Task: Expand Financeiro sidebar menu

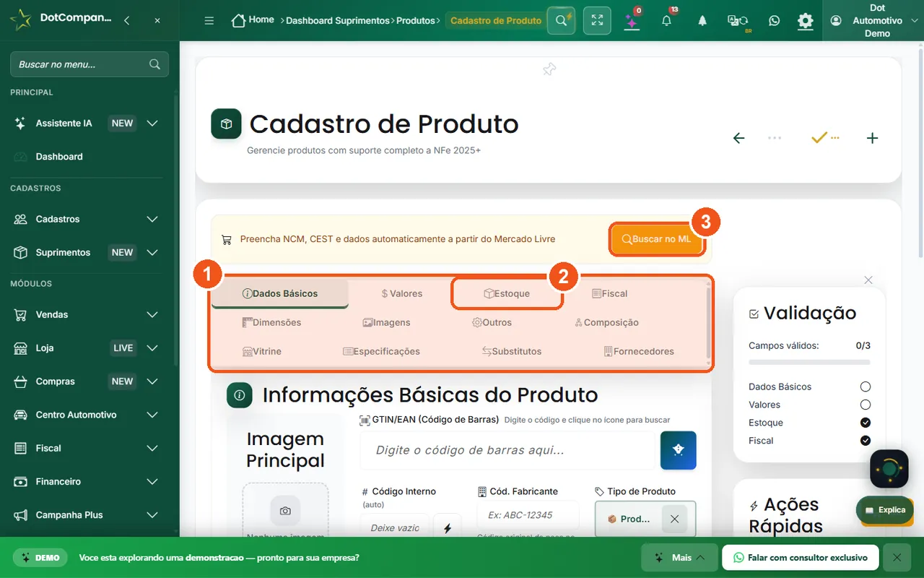Action: click(x=87, y=482)
